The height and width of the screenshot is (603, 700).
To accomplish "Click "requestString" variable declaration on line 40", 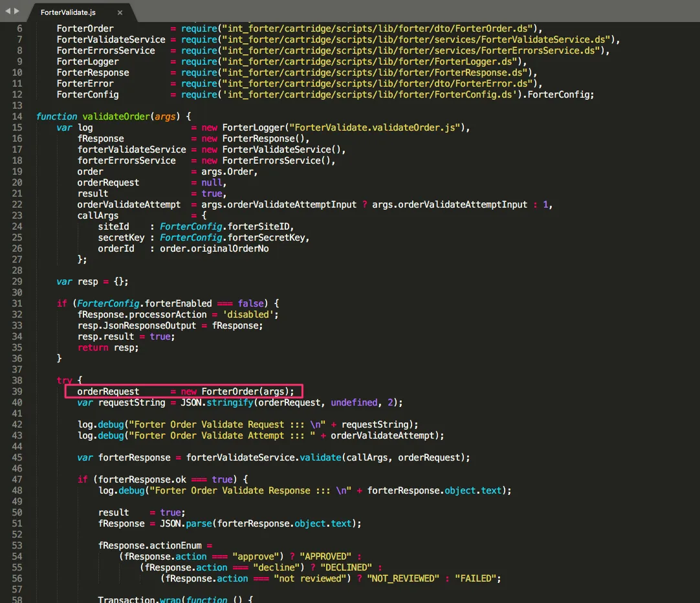I will pyautogui.click(x=132, y=402).
